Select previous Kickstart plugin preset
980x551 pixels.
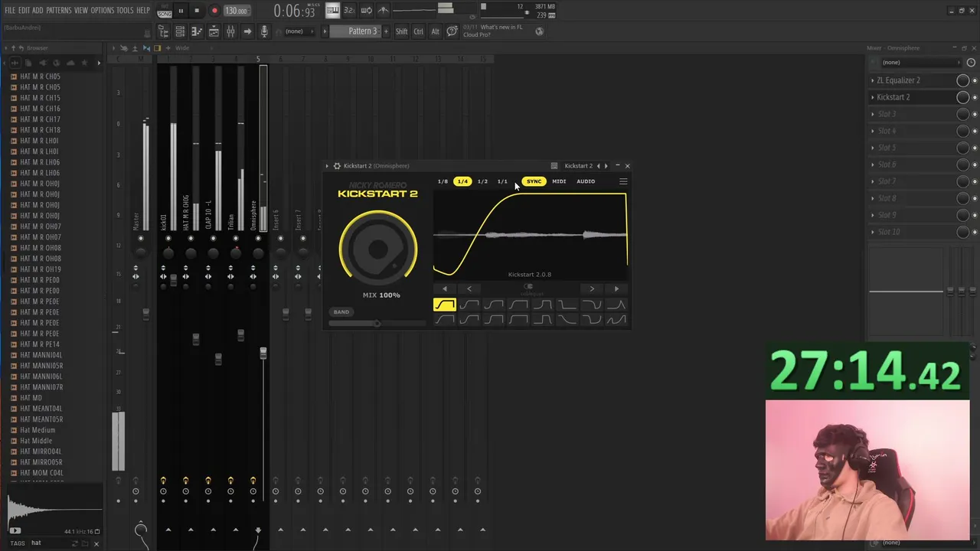(x=599, y=166)
